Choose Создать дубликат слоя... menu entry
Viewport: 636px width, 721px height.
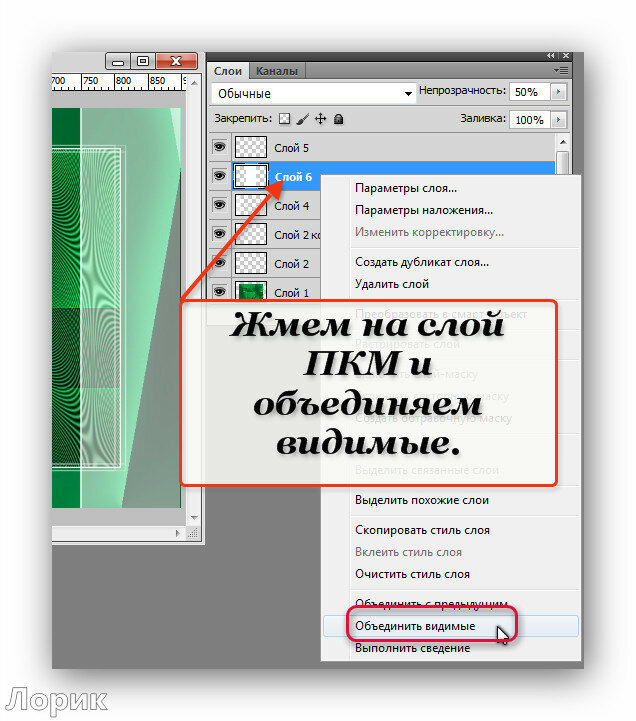click(x=422, y=262)
